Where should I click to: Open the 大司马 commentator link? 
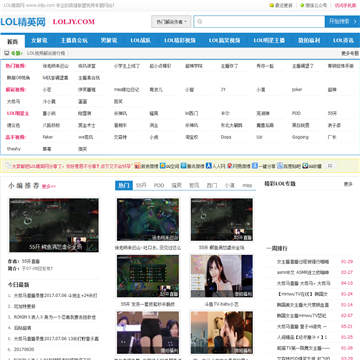pos(13,102)
